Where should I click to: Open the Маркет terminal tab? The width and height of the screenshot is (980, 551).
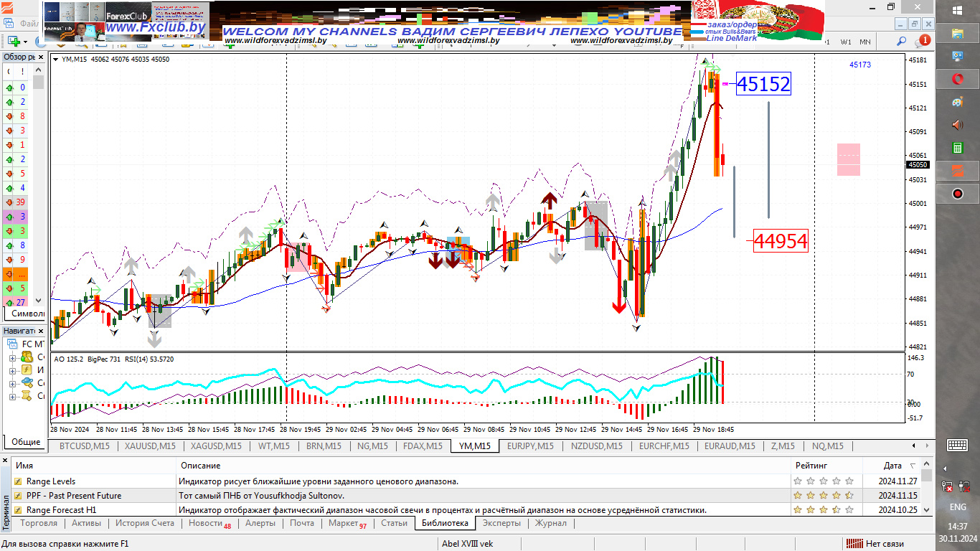[348, 523]
